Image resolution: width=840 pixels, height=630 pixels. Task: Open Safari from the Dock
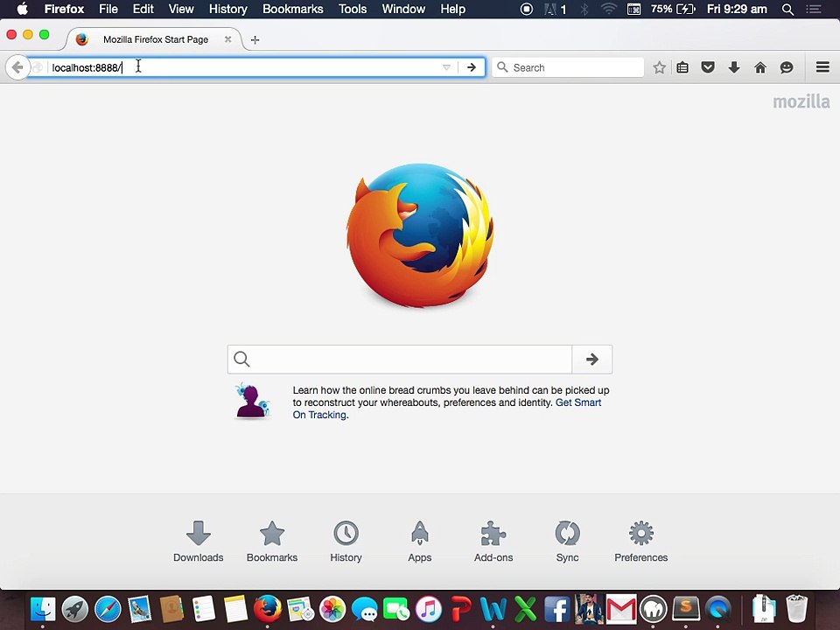[108, 610]
